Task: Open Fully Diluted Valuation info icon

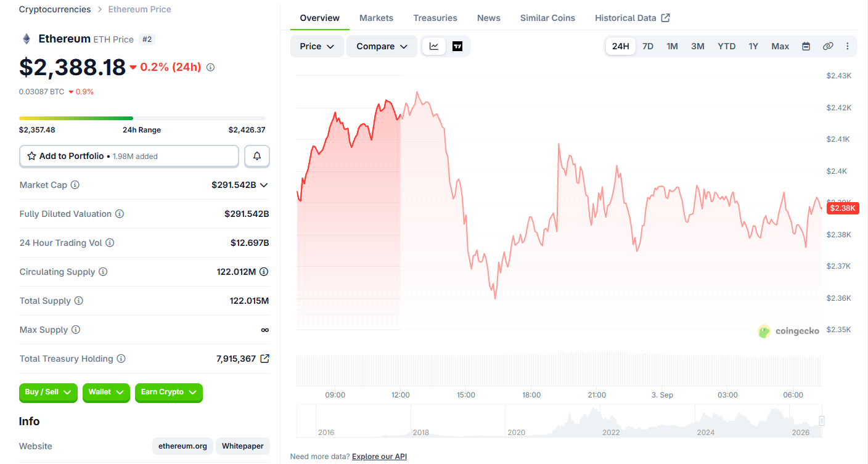Action: pos(120,214)
